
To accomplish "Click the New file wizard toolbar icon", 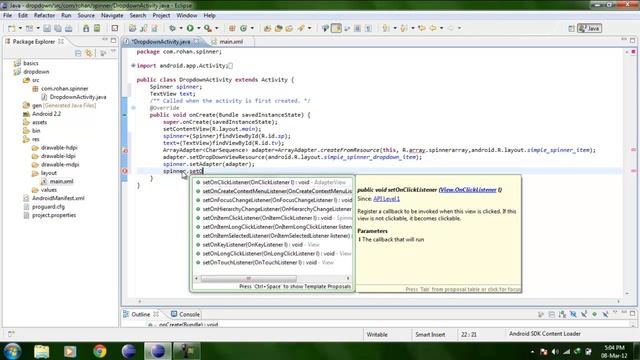I will 11,28.
